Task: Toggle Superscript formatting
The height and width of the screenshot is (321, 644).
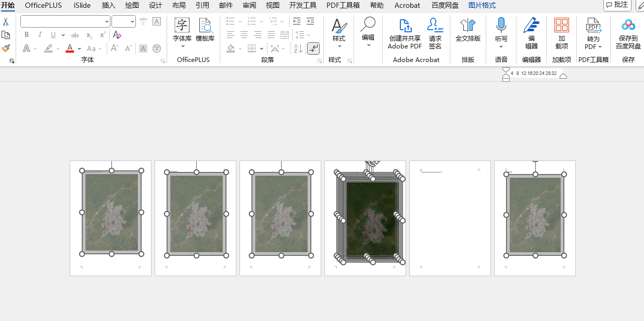Action: pos(103,35)
